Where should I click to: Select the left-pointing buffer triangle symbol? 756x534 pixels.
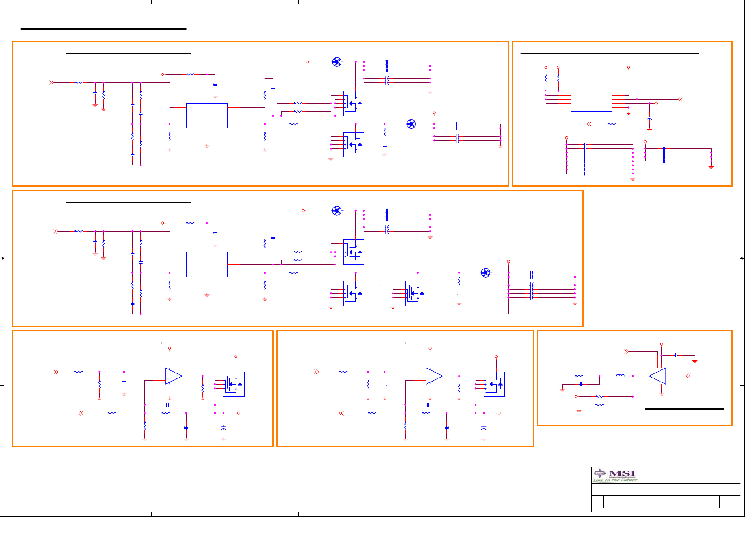click(x=658, y=376)
